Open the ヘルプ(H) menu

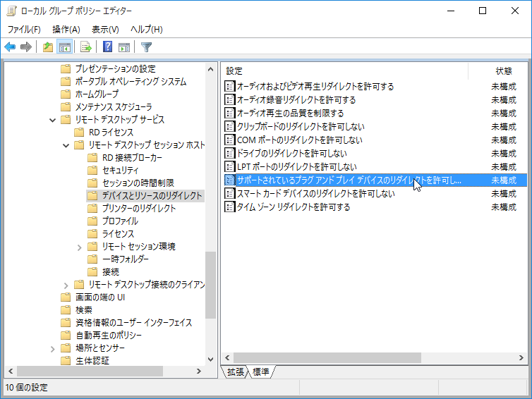pos(147,30)
